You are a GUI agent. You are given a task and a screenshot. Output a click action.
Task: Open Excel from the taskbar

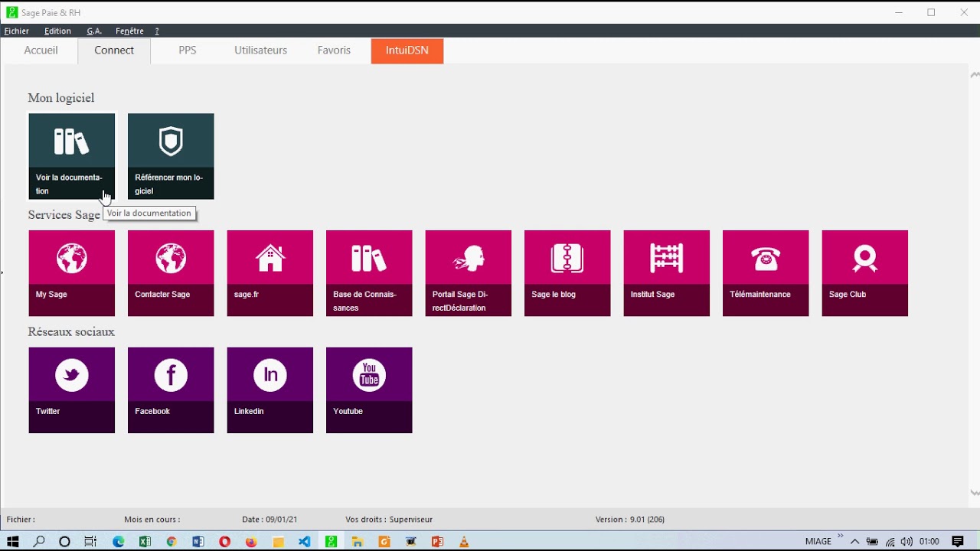(x=145, y=542)
